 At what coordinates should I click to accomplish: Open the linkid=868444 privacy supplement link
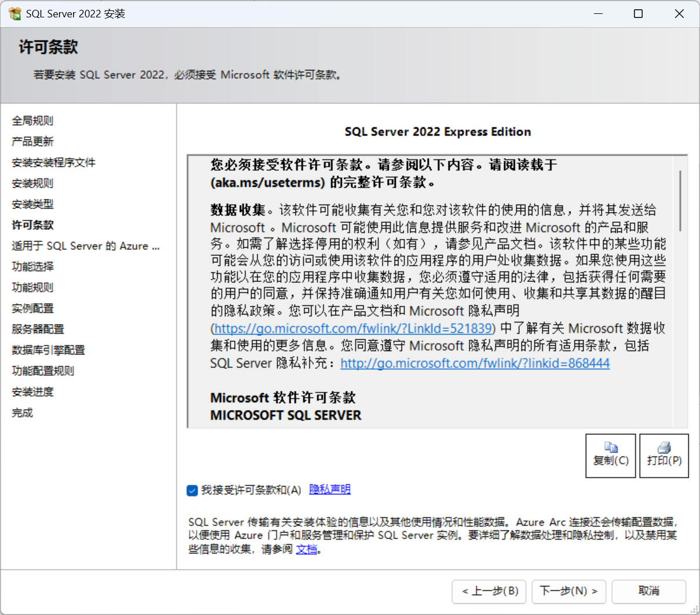(x=475, y=363)
